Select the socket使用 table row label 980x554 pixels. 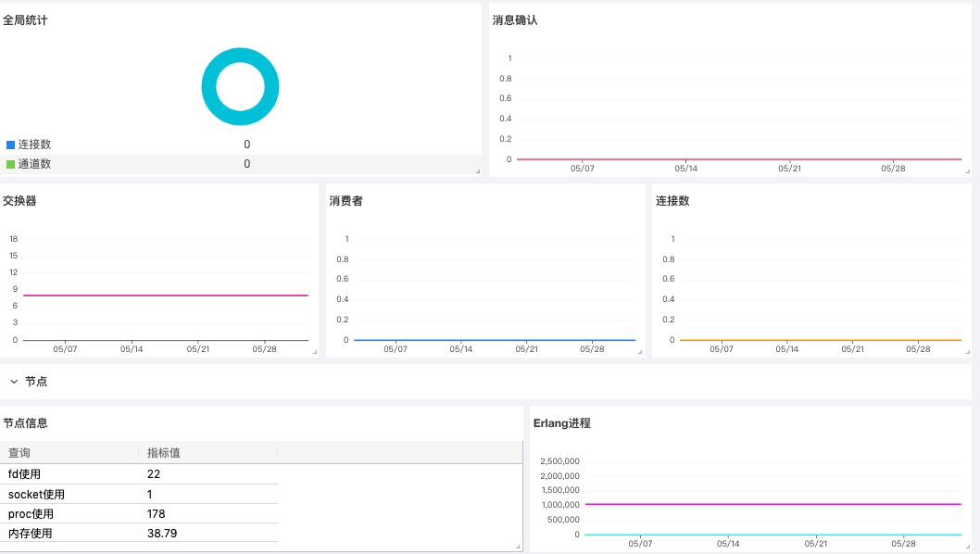[36, 494]
